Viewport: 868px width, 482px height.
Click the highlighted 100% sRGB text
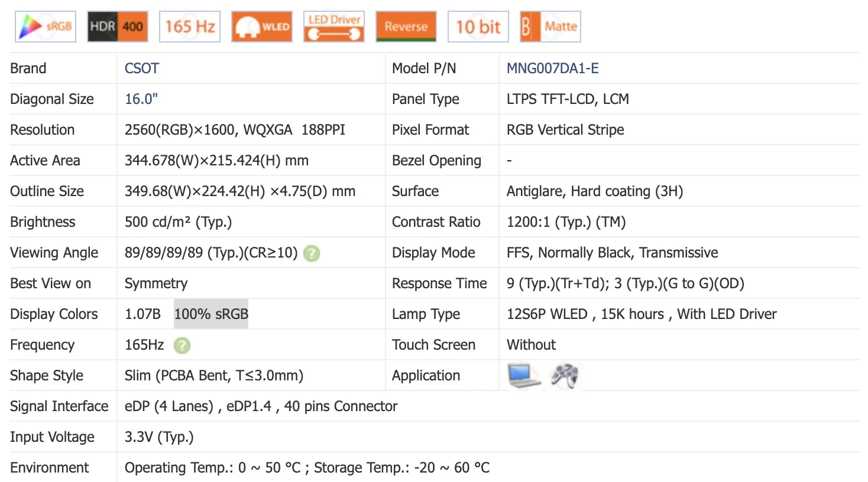point(211,314)
